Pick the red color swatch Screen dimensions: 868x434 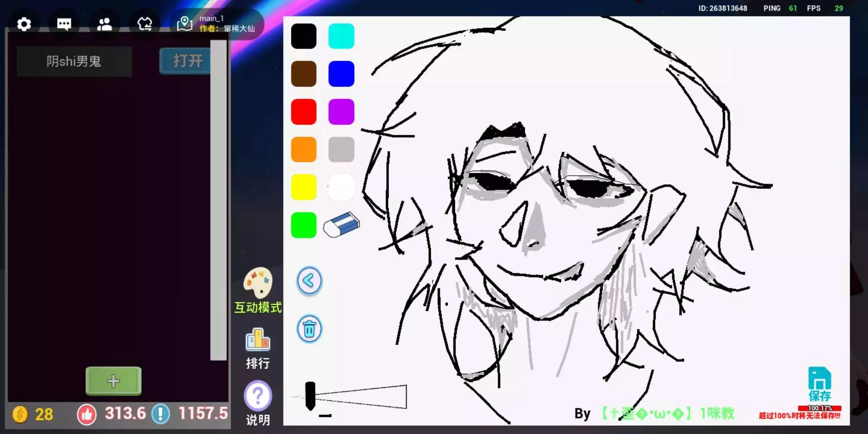pyautogui.click(x=303, y=112)
